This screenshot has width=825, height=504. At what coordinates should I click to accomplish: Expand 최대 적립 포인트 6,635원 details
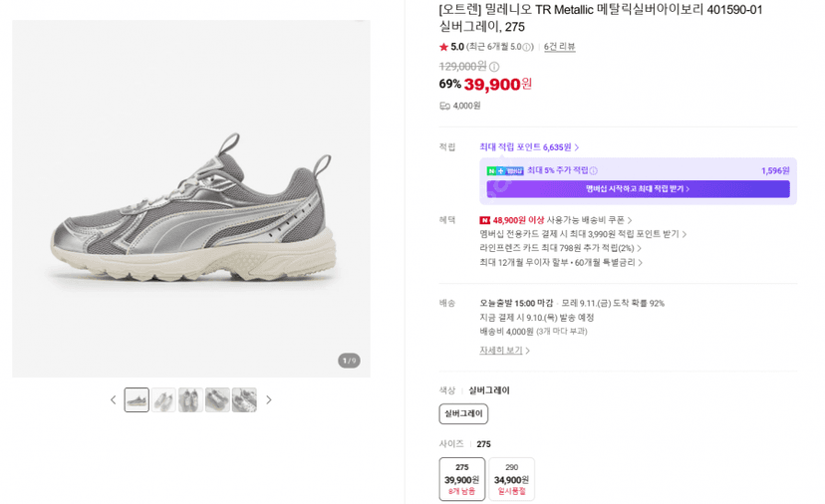click(529, 147)
